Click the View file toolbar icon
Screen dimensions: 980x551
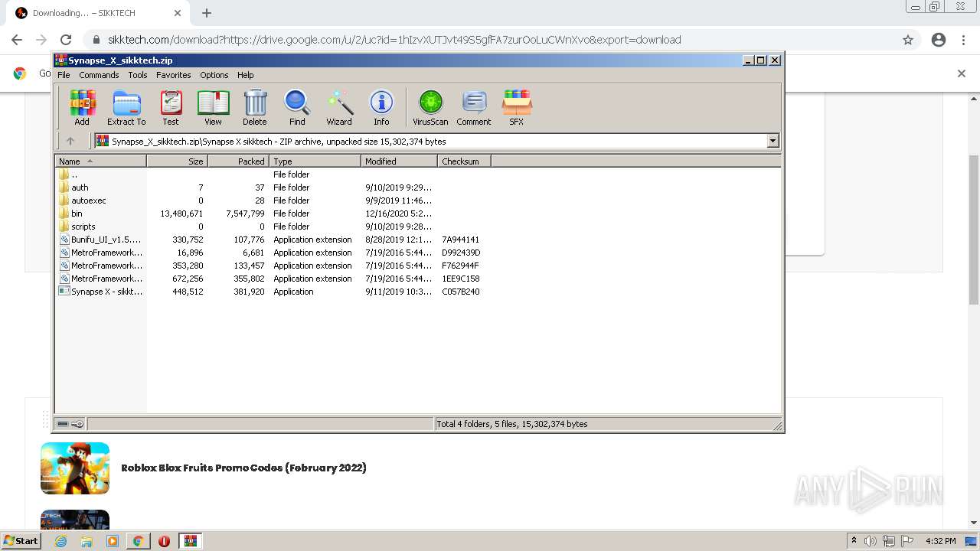click(x=213, y=107)
